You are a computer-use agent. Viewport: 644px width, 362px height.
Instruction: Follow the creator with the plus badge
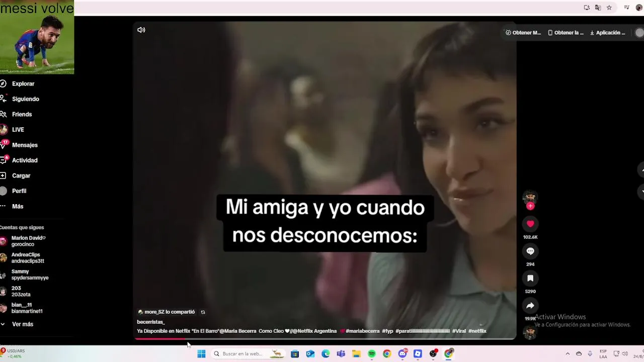pos(530,206)
